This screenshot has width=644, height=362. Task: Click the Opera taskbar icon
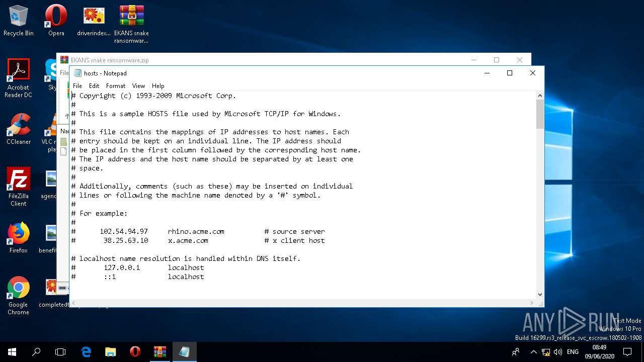point(135,352)
